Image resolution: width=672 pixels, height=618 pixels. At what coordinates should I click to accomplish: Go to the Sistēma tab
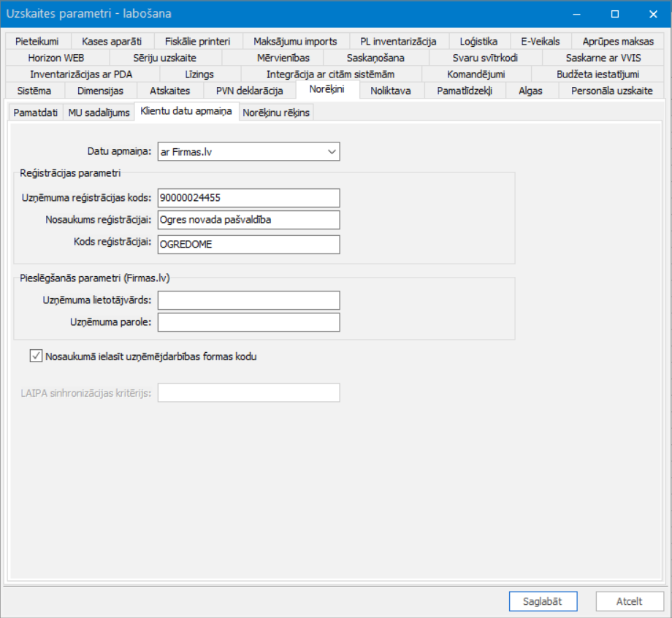34,91
